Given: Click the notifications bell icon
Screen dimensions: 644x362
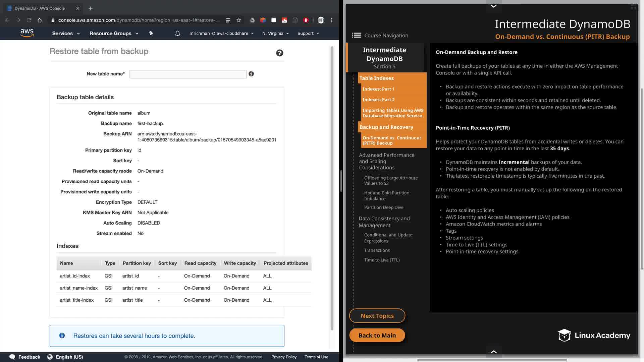Looking at the screenshot, I should pos(178,34).
